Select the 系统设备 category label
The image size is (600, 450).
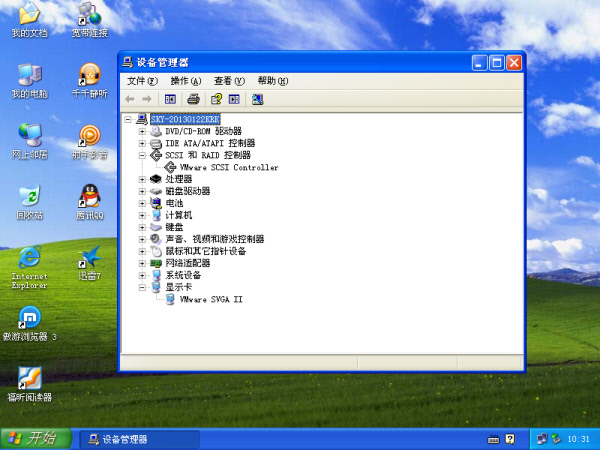click(183, 275)
